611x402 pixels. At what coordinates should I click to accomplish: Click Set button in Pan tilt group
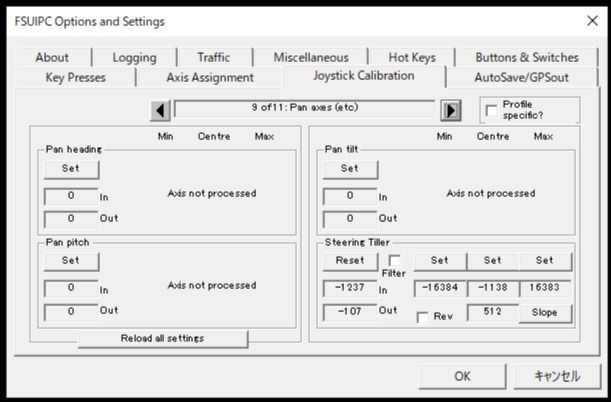350,169
